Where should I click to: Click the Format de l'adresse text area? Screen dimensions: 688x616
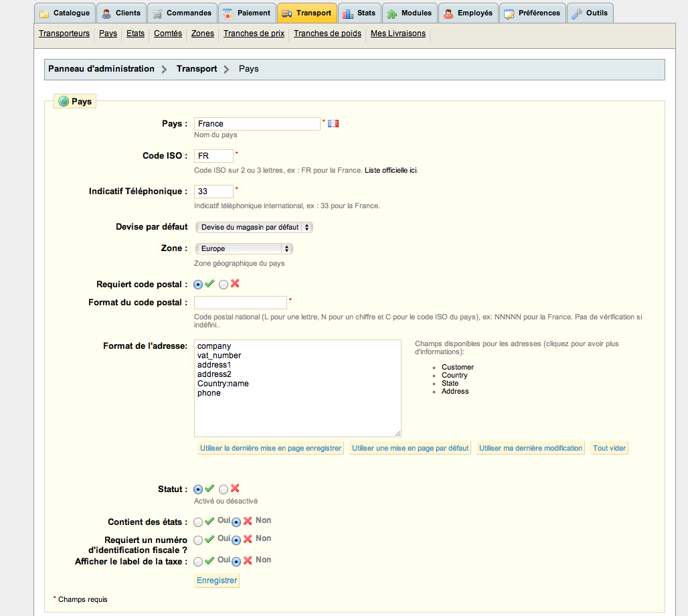coord(298,388)
